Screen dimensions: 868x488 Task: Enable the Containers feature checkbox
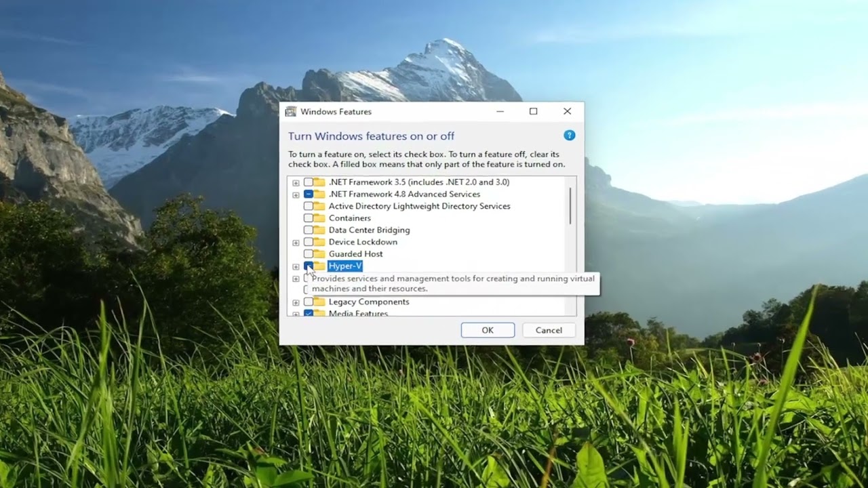coord(309,218)
